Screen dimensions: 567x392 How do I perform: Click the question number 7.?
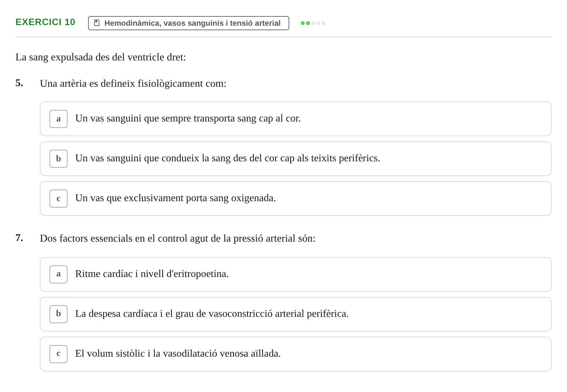tap(19, 238)
